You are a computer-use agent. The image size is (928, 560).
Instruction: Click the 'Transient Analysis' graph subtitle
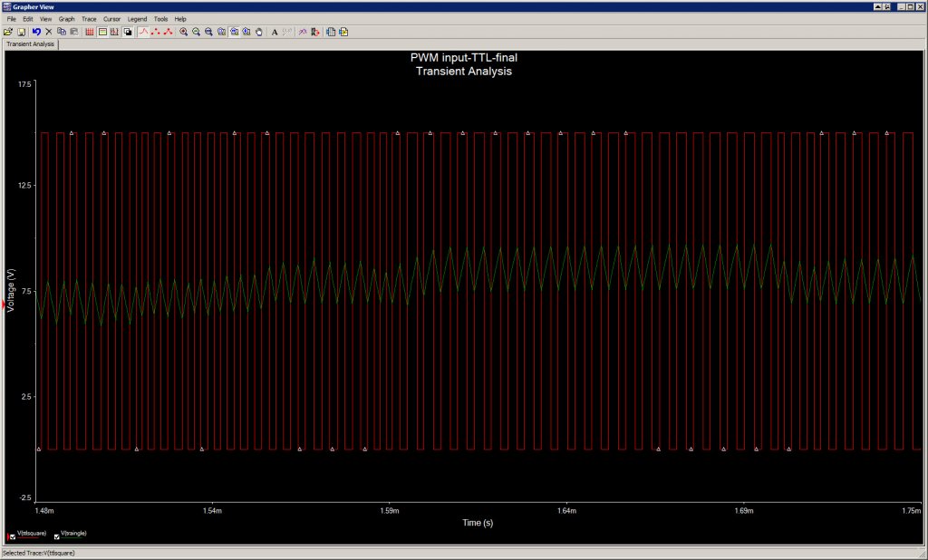coord(463,71)
